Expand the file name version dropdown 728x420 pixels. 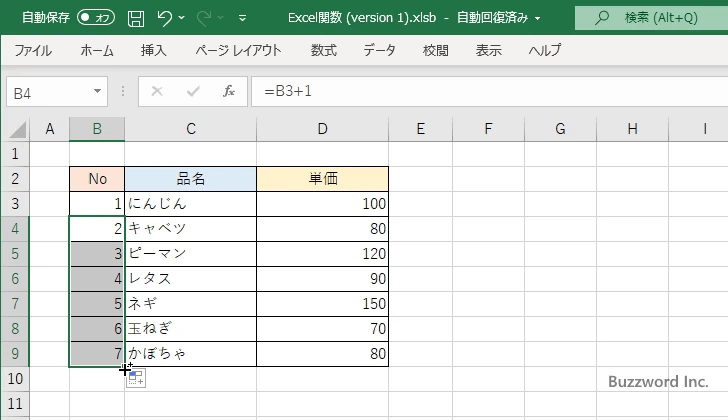click(x=538, y=19)
